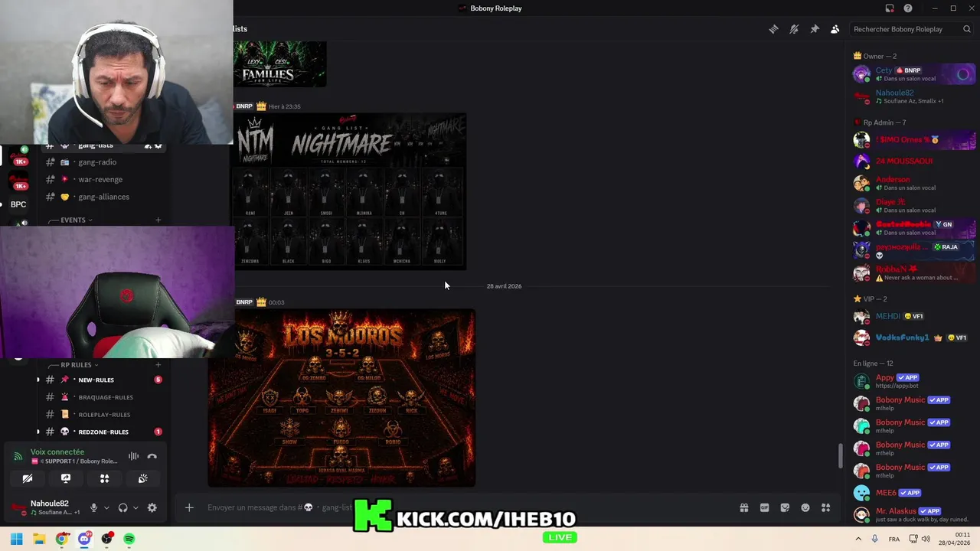The image size is (980, 551).
Task: Open microphone input options arrow
Action: [106, 507]
